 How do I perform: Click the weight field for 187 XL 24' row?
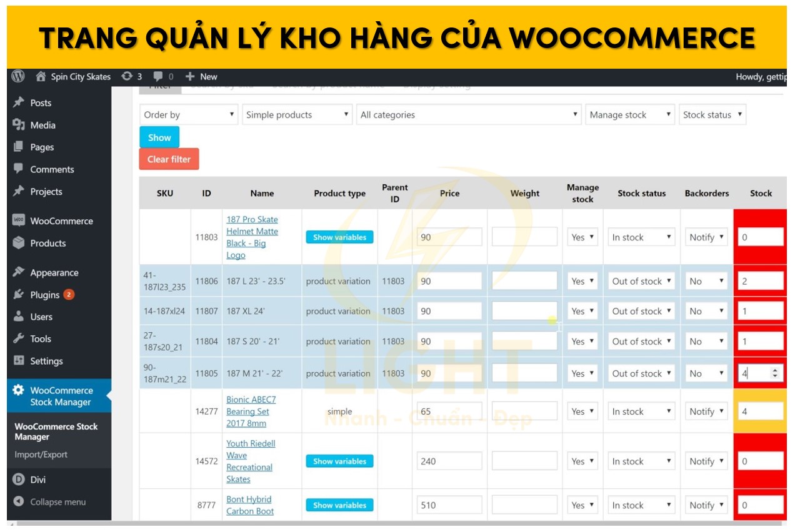[524, 311]
